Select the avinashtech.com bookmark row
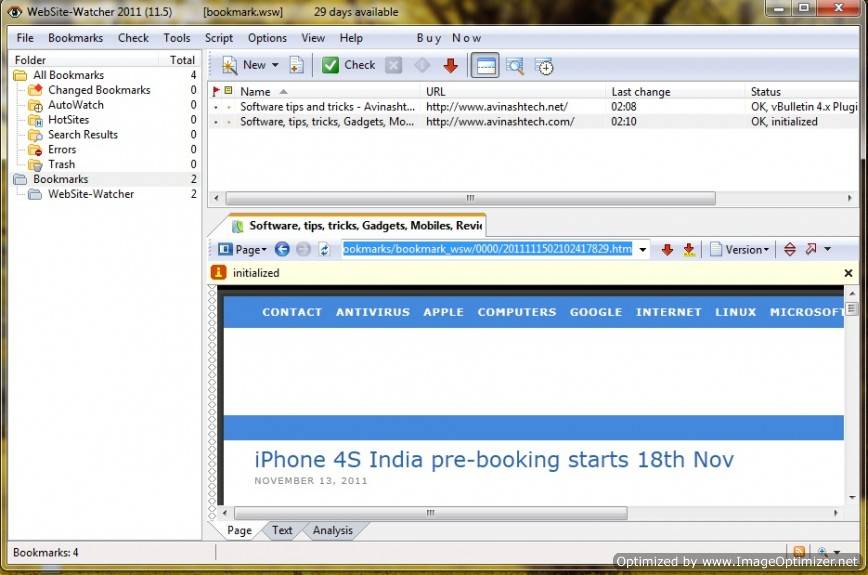Screen dimensions: 868x575 534,122
